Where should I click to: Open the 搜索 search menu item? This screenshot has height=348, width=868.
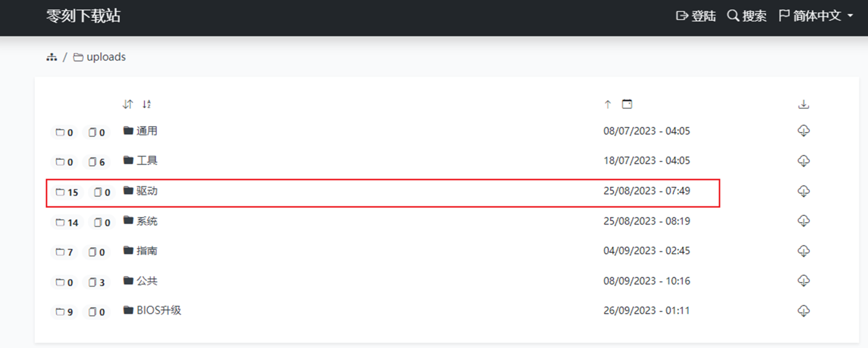pyautogui.click(x=747, y=16)
